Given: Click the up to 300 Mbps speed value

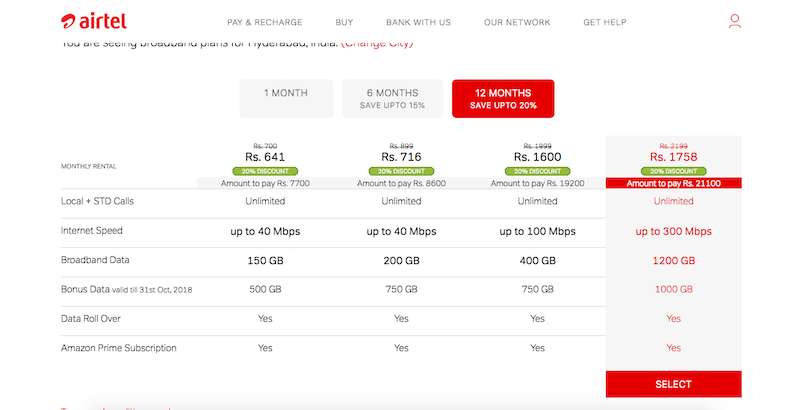Looking at the screenshot, I should coord(673,232).
